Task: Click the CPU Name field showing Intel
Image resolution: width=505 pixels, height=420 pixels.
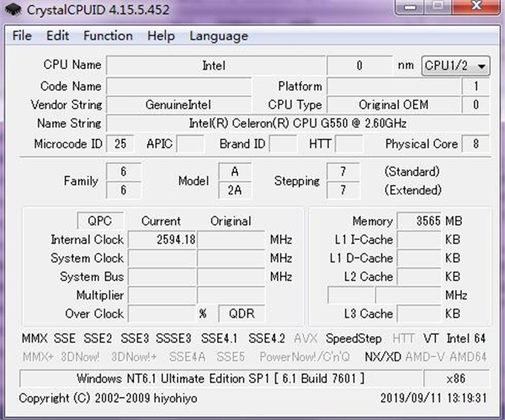Action: tap(214, 66)
